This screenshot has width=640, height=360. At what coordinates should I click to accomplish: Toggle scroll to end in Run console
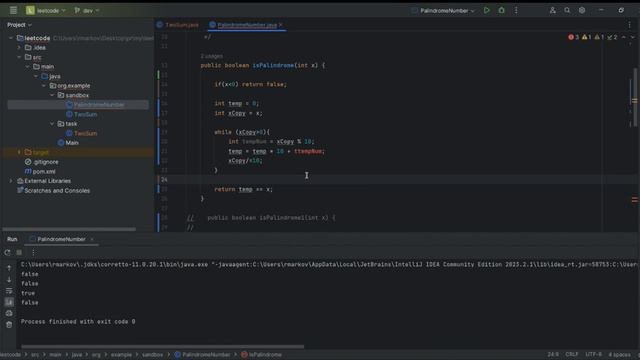9,302
